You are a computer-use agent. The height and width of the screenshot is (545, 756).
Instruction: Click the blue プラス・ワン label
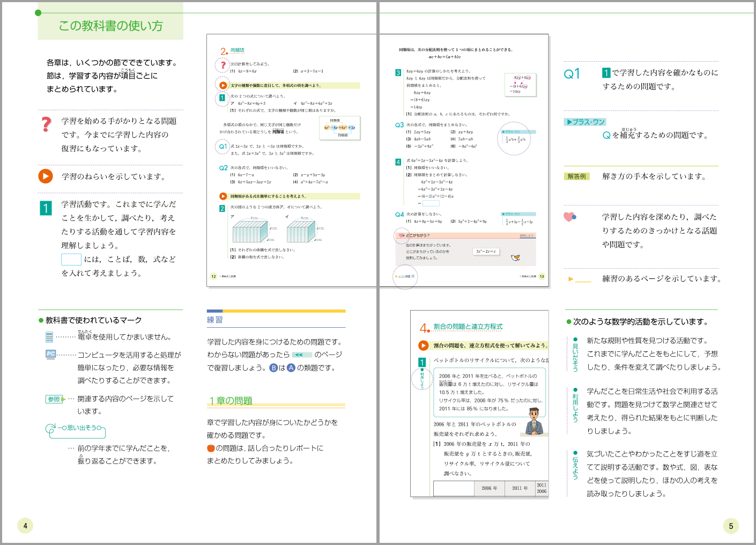[585, 122]
